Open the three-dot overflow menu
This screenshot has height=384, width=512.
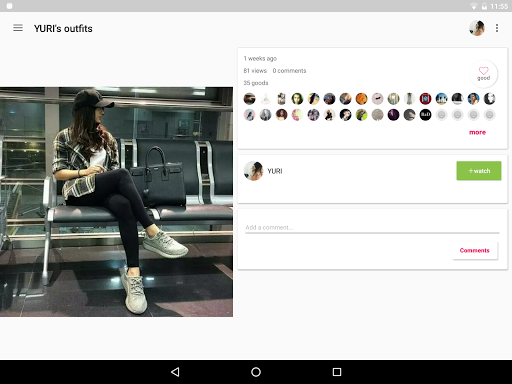(x=497, y=28)
